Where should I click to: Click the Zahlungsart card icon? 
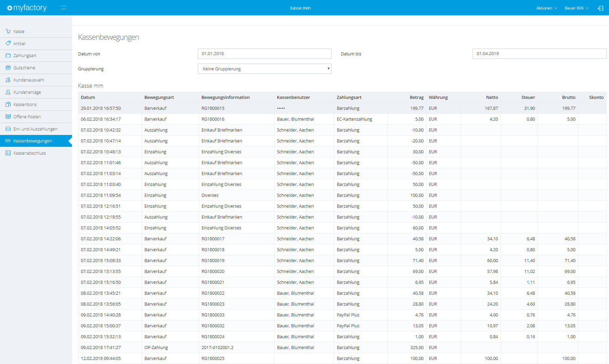(x=8, y=55)
